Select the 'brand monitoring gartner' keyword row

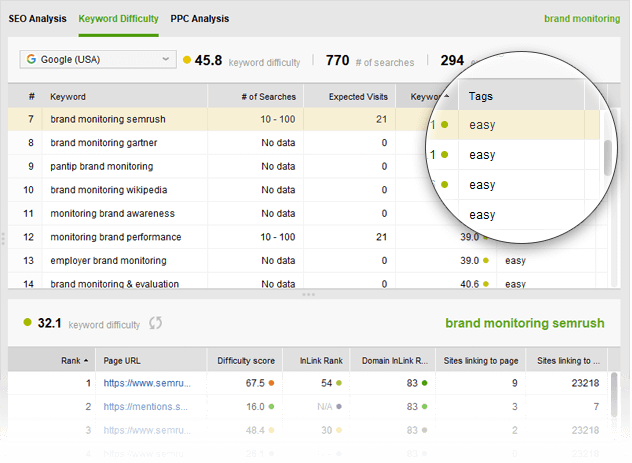click(104, 143)
